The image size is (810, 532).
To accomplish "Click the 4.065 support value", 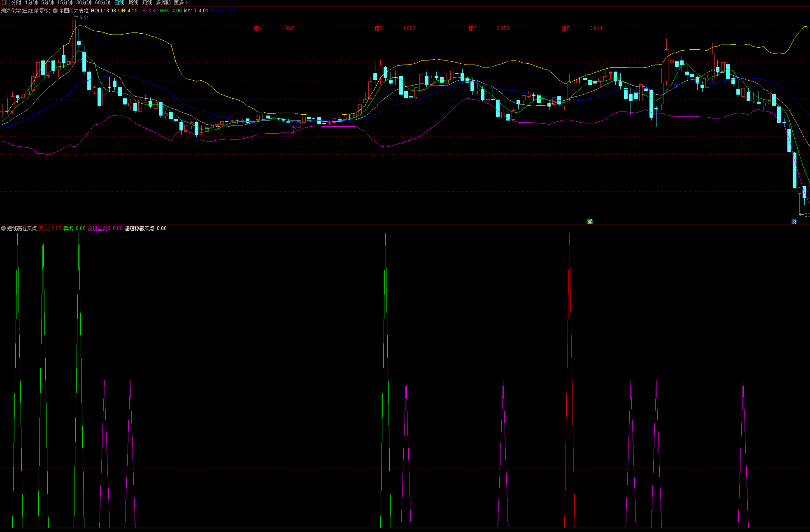I will (287, 28).
